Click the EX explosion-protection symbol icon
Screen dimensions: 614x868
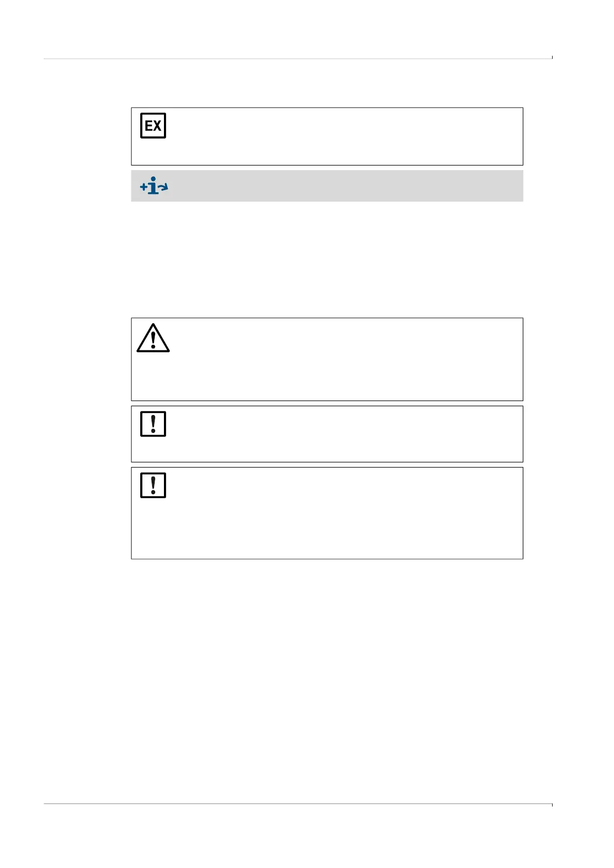(x=153, y=126)
